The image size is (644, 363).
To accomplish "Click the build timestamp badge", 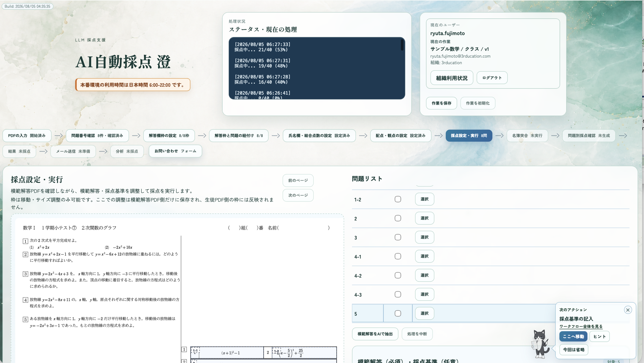I will (27, 6).
